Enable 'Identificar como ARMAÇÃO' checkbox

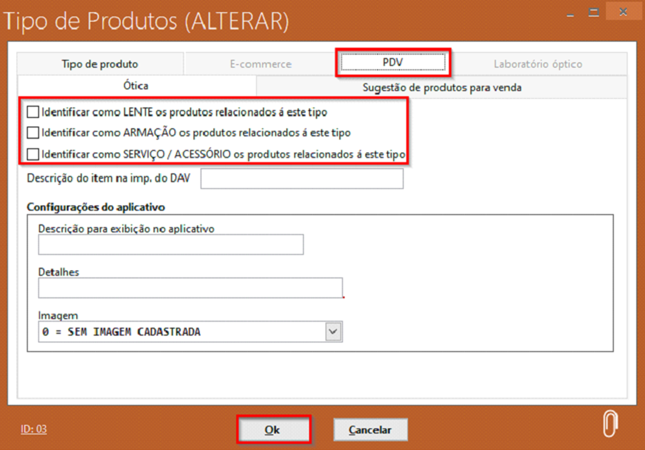click(34, 133)
